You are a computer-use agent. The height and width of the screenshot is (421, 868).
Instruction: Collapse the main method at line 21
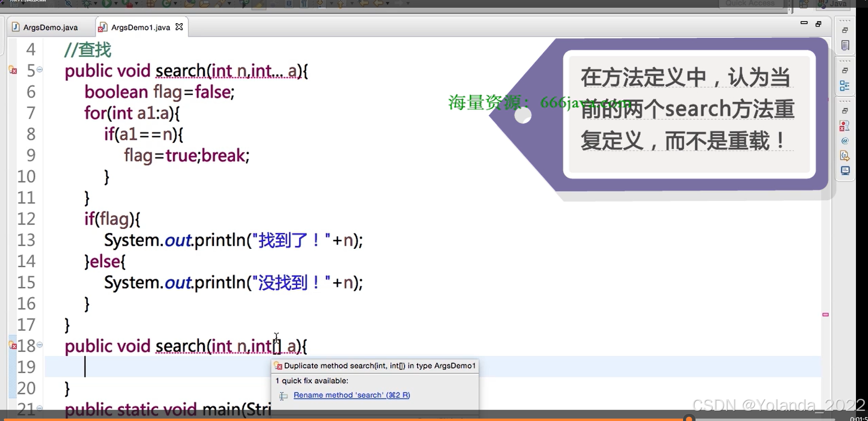[40, 408]
